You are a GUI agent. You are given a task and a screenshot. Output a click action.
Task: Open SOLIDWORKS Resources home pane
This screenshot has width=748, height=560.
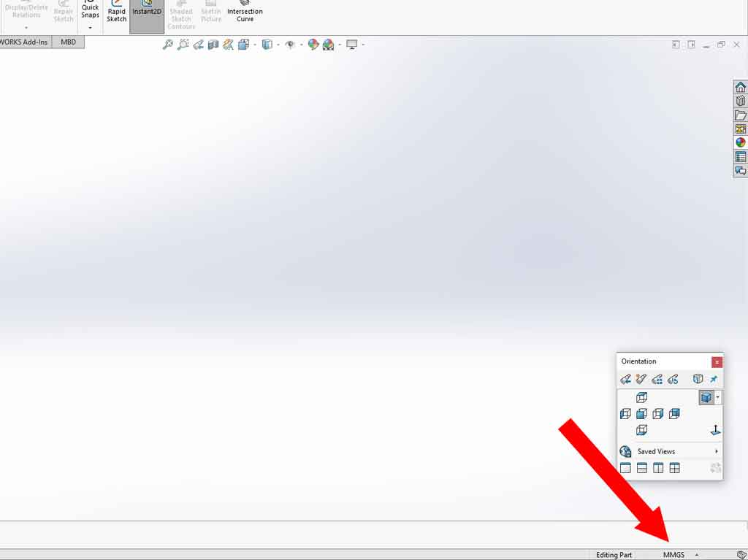[x=741, y=88]
